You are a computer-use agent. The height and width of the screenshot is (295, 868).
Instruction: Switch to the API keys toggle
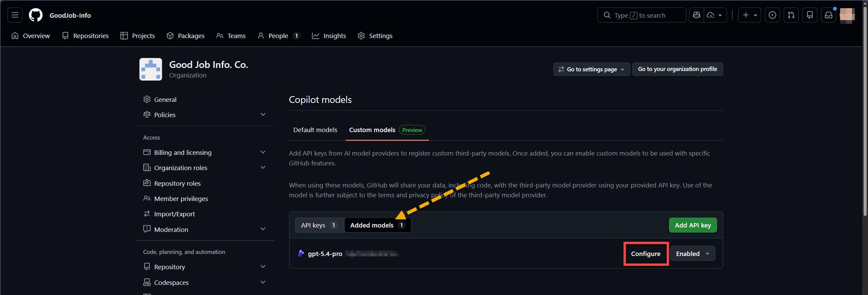pyautogui.click(x=319, y=225)
